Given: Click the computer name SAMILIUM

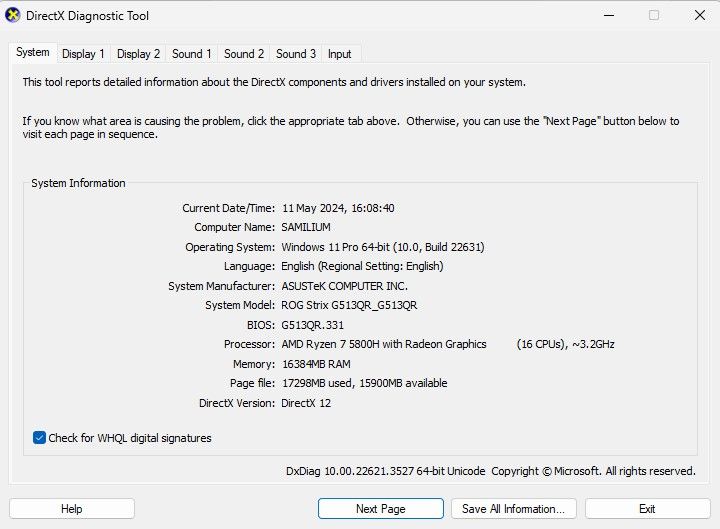Looking at the screenshot, I should pos(306,228).
